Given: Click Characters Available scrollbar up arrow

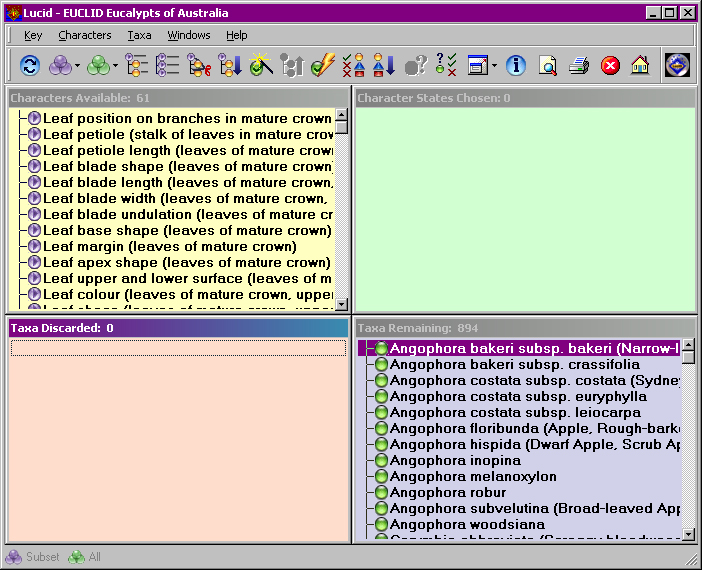Looking at the screenshot, I should click(x=342, y=115).
